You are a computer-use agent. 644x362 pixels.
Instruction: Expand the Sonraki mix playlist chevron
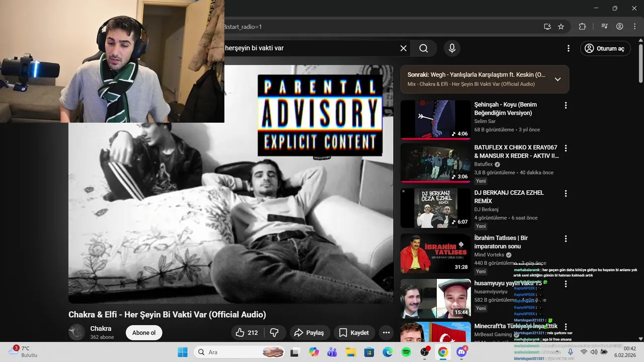click(557, 79)
